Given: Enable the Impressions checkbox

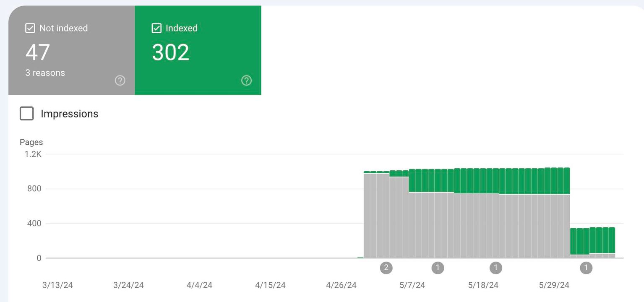Looking at the screenshot, I should [27, 114].
